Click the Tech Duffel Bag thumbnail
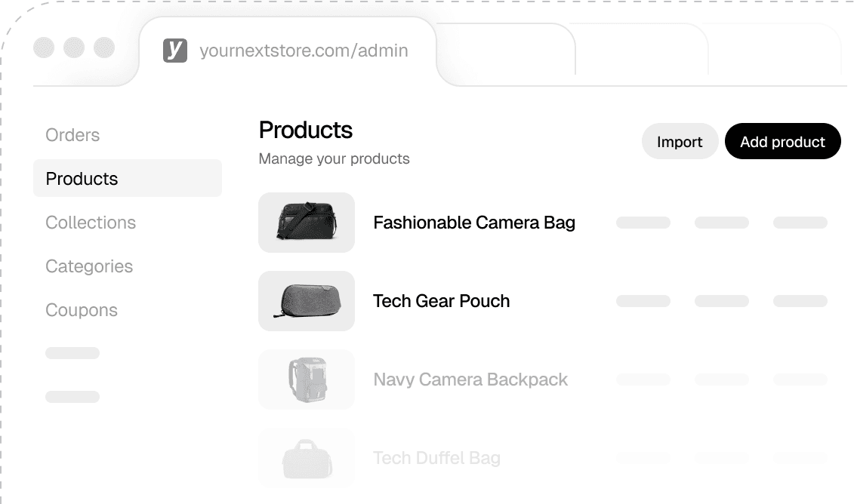The image size is (854, 504). [x=307, y=458]
